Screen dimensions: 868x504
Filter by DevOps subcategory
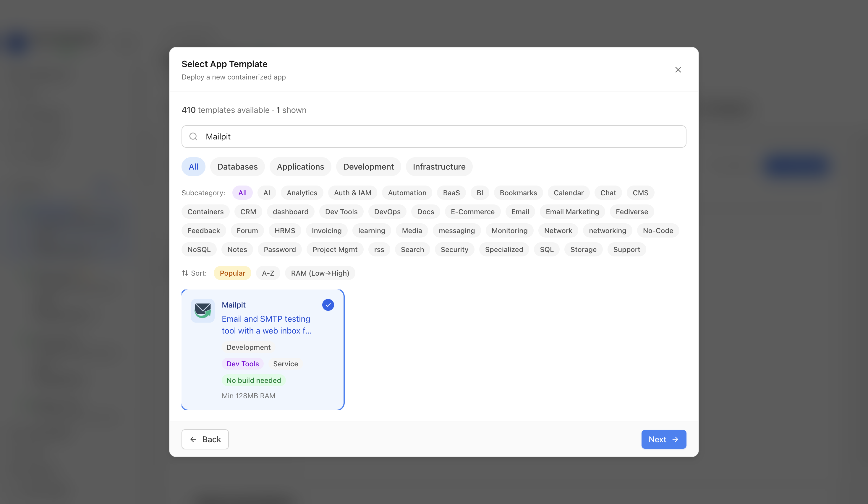tap(387, 212)
